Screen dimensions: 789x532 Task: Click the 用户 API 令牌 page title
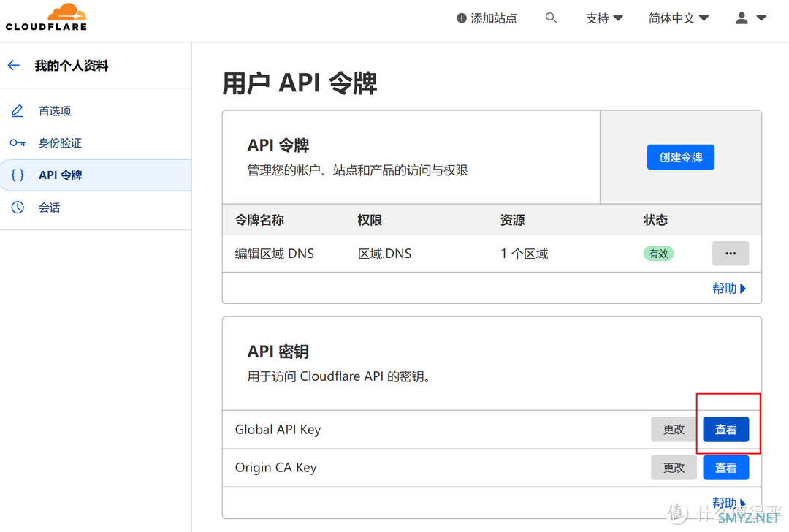coord(300,83)
